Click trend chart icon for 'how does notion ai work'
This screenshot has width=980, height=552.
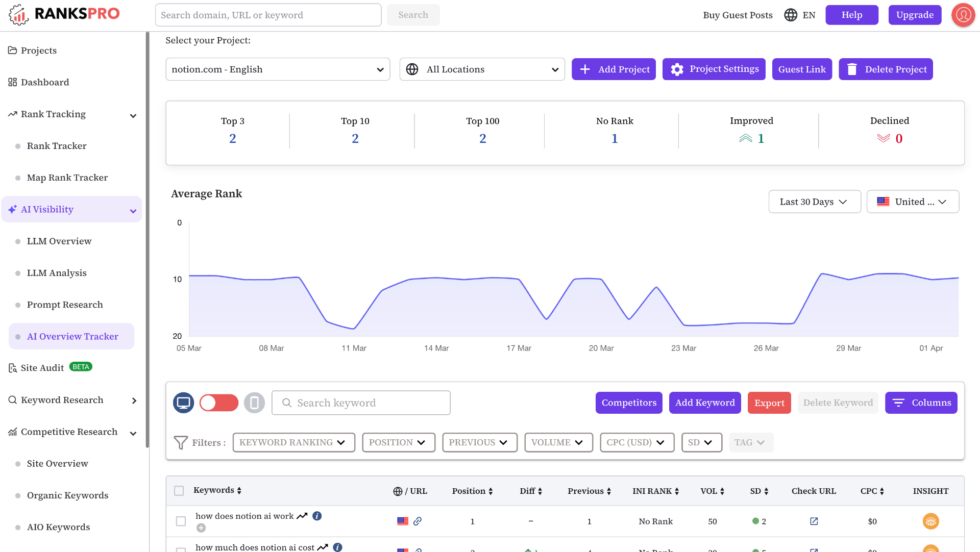coord(302,516)
